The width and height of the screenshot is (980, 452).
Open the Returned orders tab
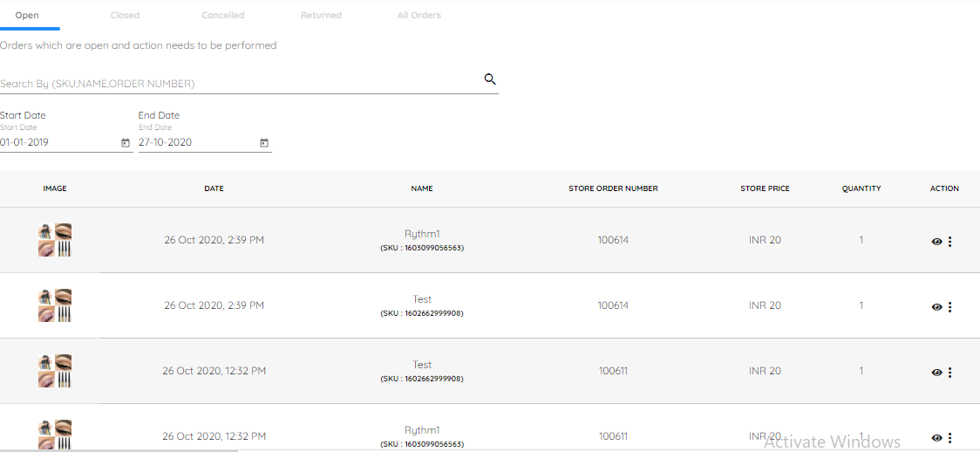click(321, 15)
